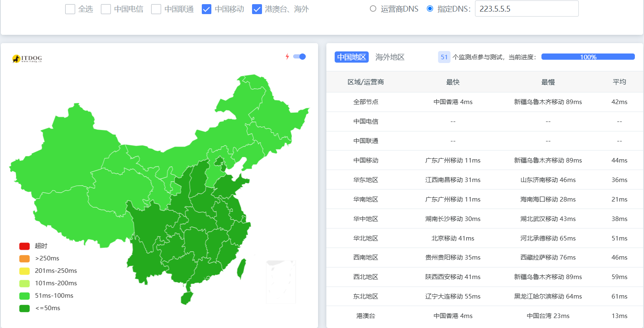Click 黑龙江哈尔滨移动 64ms cell
Viewport: 644px width, 328px height.
[x=548, y=296]
